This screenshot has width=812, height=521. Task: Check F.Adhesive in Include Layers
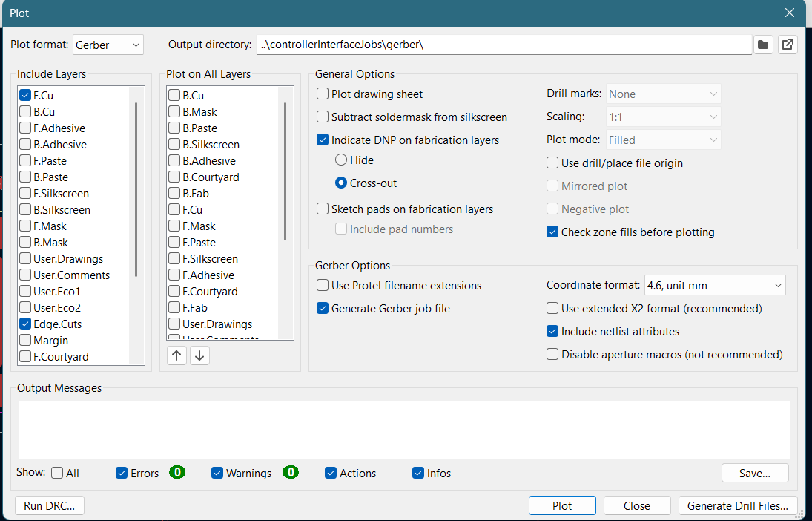(x=25, y=128)
